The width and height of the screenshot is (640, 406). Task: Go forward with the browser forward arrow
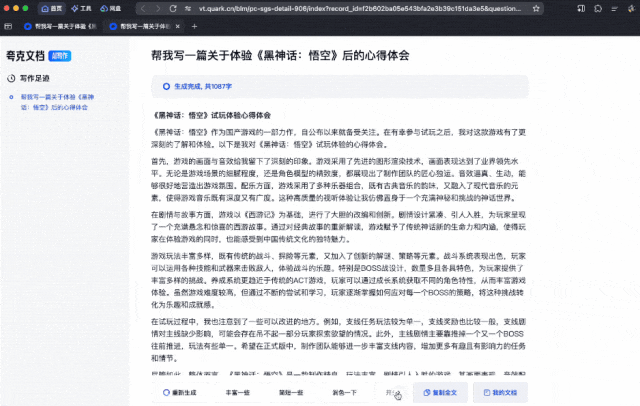tap(158, 9)
